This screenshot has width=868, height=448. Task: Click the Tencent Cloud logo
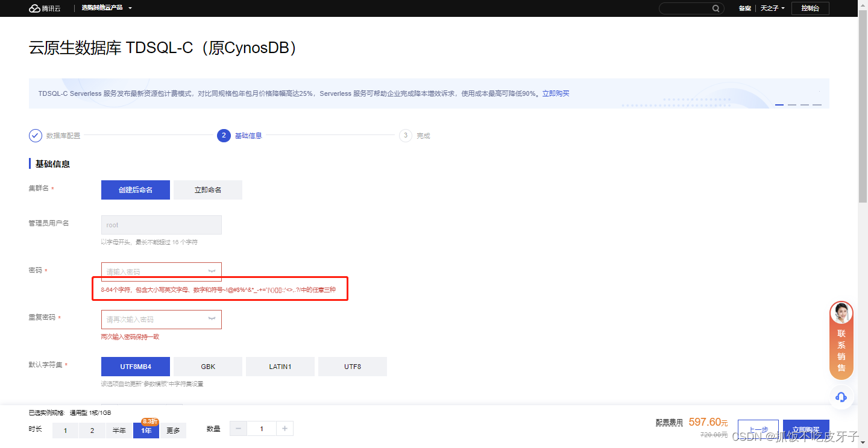45,8
